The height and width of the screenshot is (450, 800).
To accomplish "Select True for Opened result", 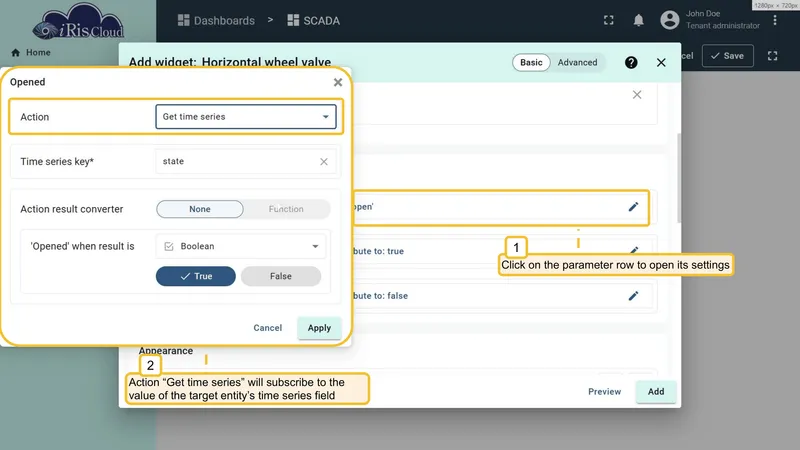I will point(196,276).
